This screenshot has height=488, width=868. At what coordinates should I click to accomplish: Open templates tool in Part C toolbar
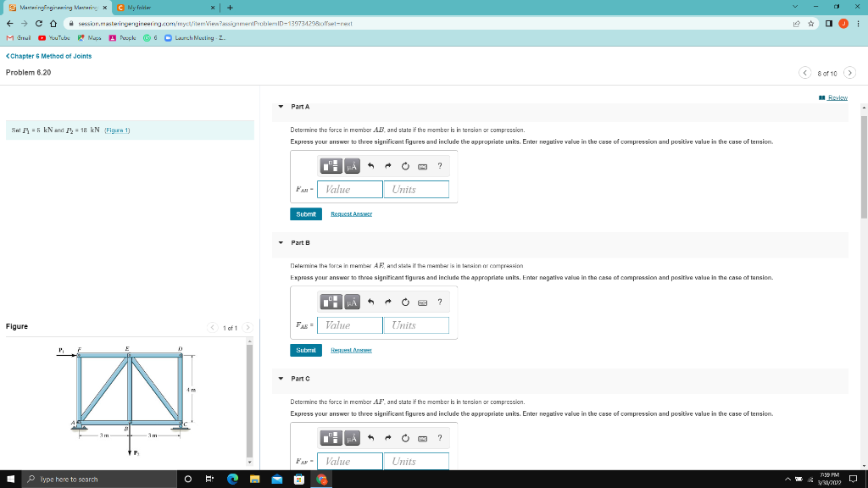331,438
